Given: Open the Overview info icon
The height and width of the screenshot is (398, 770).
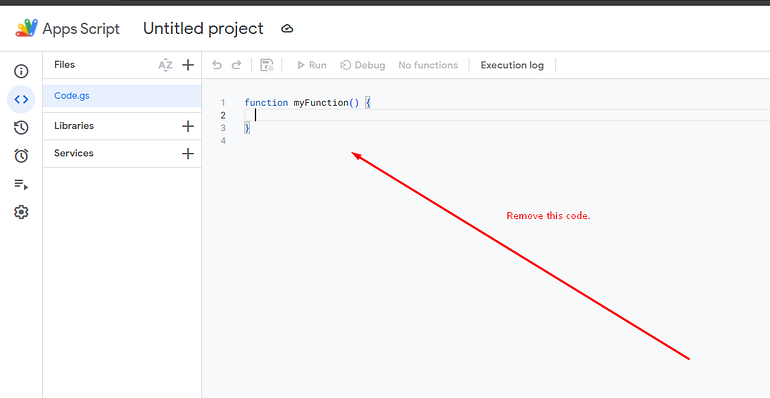Looking at the screenshot, I should tap(21, 71).
